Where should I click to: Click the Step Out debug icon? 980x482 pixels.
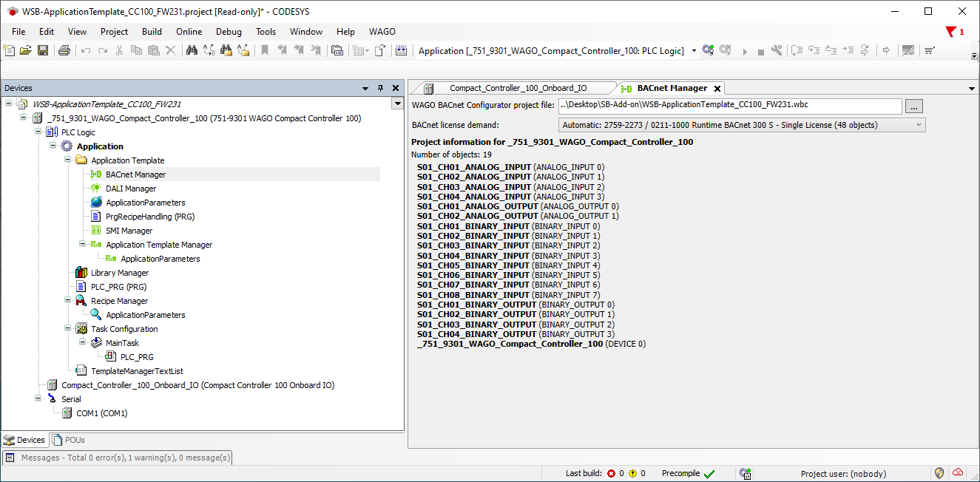(831, 50)
